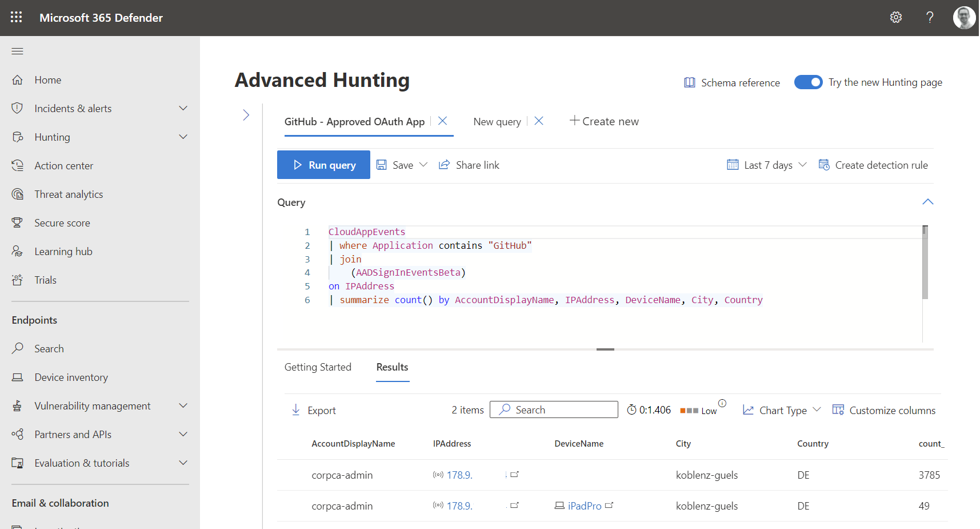Screen dimensions: 980x529
Task: Open the app launcher waffle icon
Action: (x=17, y=17)
